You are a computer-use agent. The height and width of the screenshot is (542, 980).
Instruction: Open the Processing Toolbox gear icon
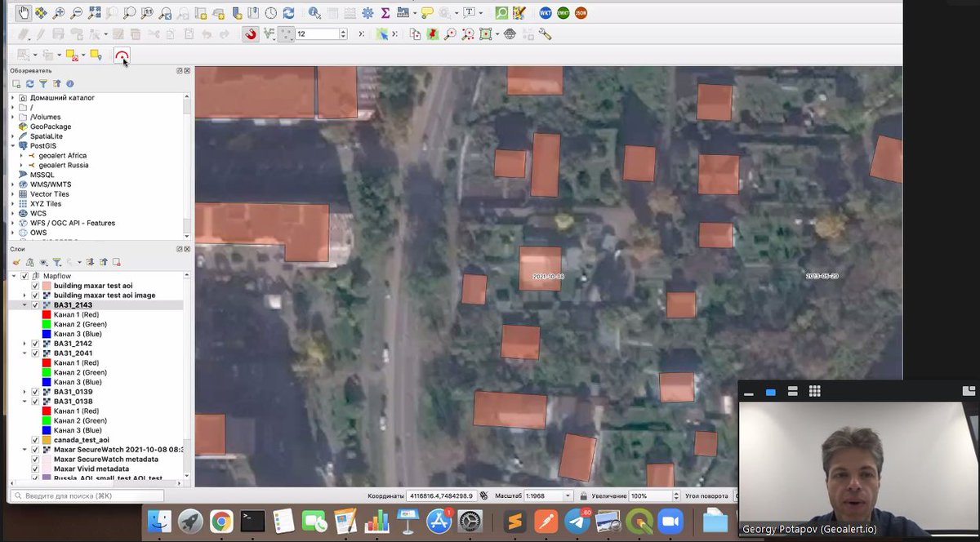367,13
